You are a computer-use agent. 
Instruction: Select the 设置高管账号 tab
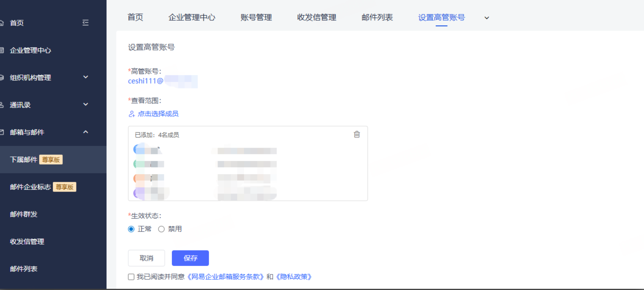[x=441, y=17]
